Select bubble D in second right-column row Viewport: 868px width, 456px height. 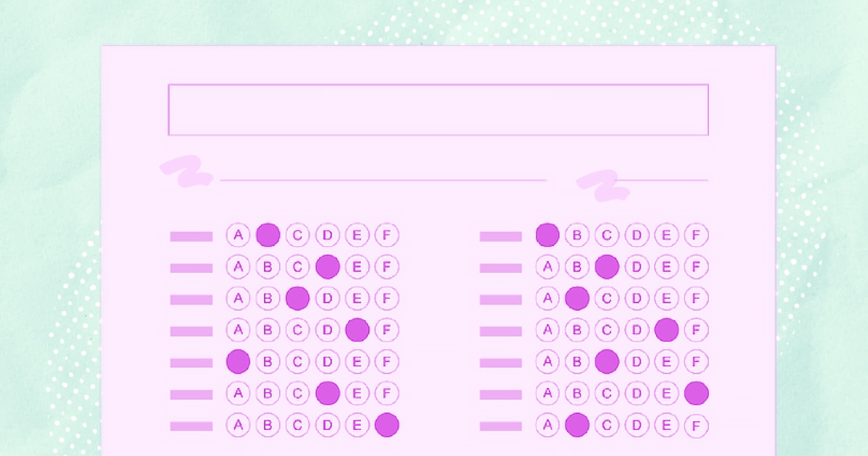click(637, 267)
